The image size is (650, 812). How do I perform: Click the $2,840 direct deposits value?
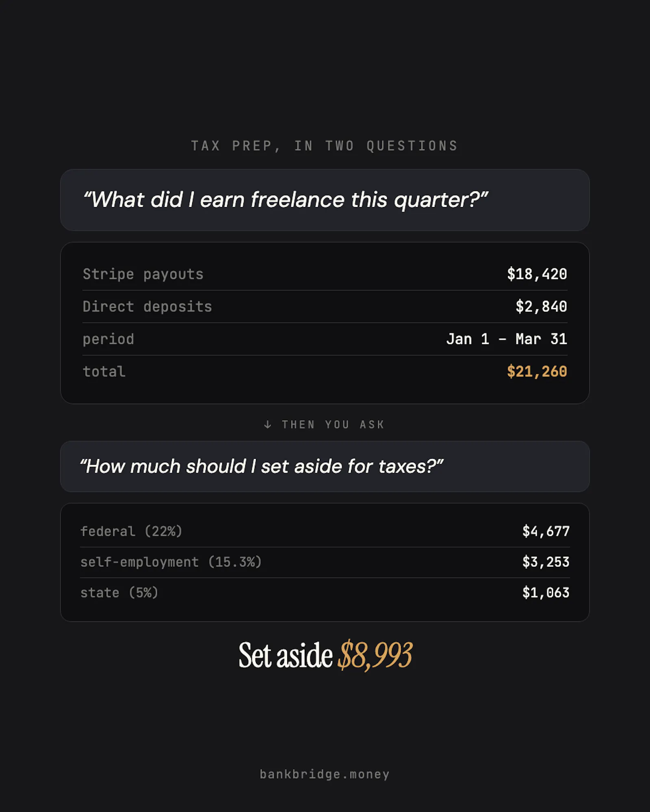point(541,307)
